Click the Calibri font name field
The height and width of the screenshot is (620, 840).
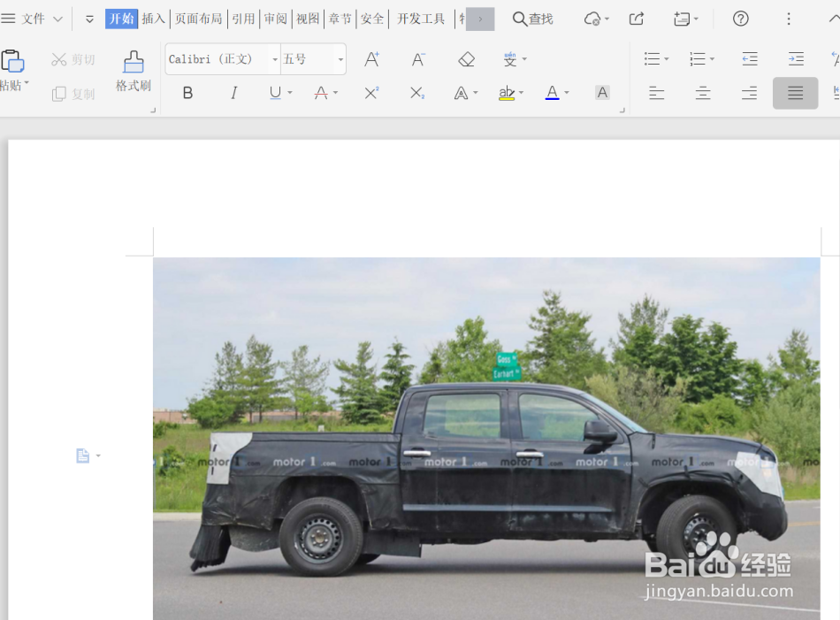pos(217,59)
